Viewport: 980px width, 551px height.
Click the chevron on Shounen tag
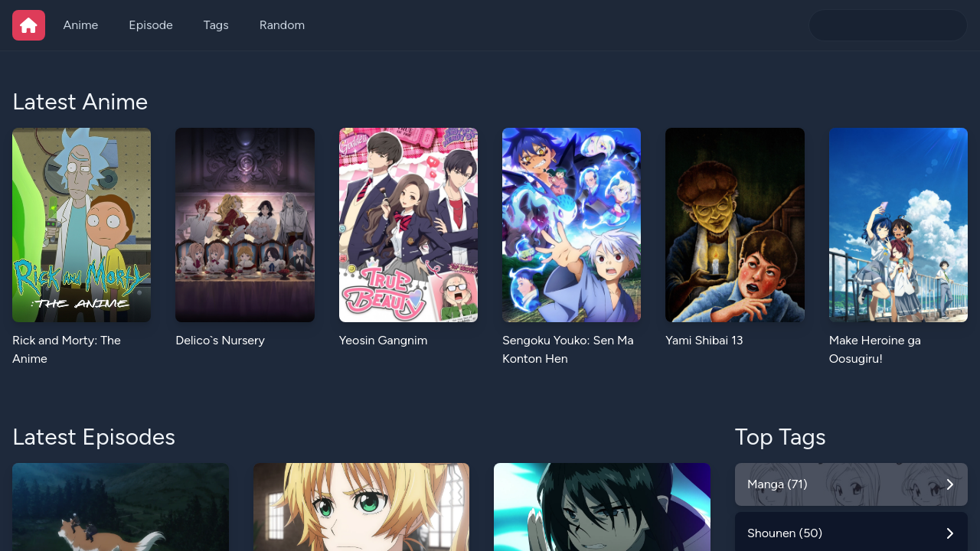pos(950,533)
